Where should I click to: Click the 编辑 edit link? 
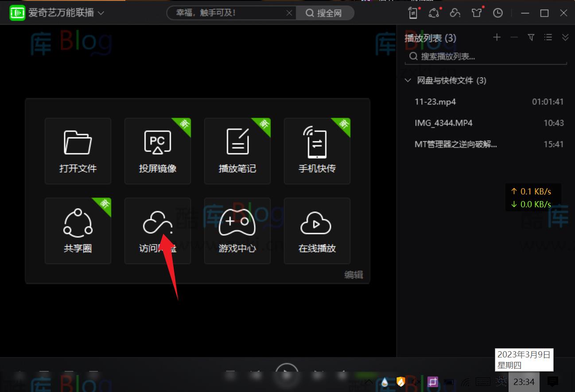click(x=353, y=275)
